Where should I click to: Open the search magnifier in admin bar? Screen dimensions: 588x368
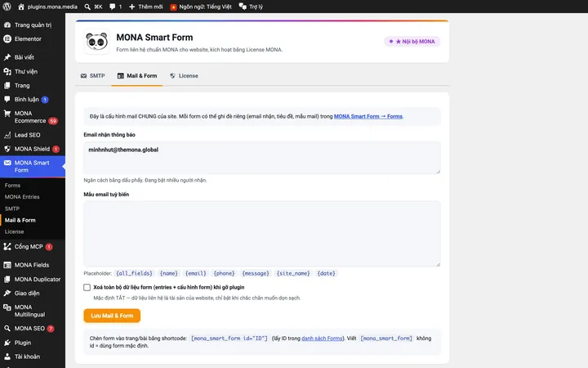(87, 7)
